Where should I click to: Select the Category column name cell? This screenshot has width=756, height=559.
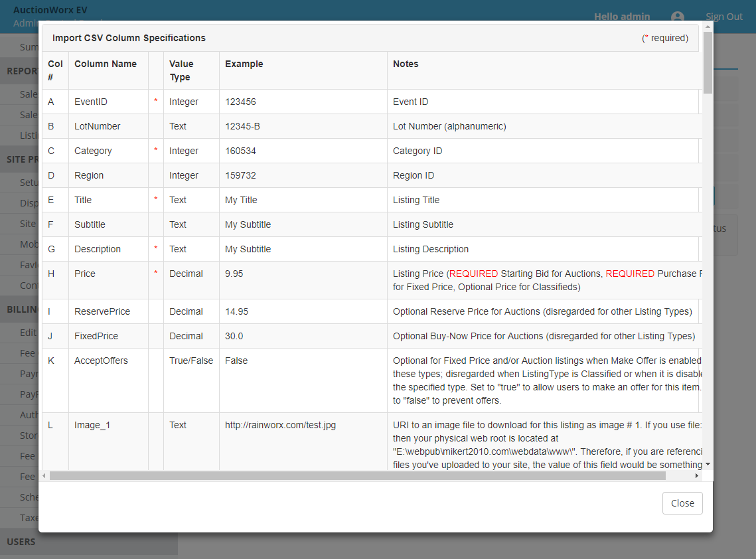[x=108, y=151]
